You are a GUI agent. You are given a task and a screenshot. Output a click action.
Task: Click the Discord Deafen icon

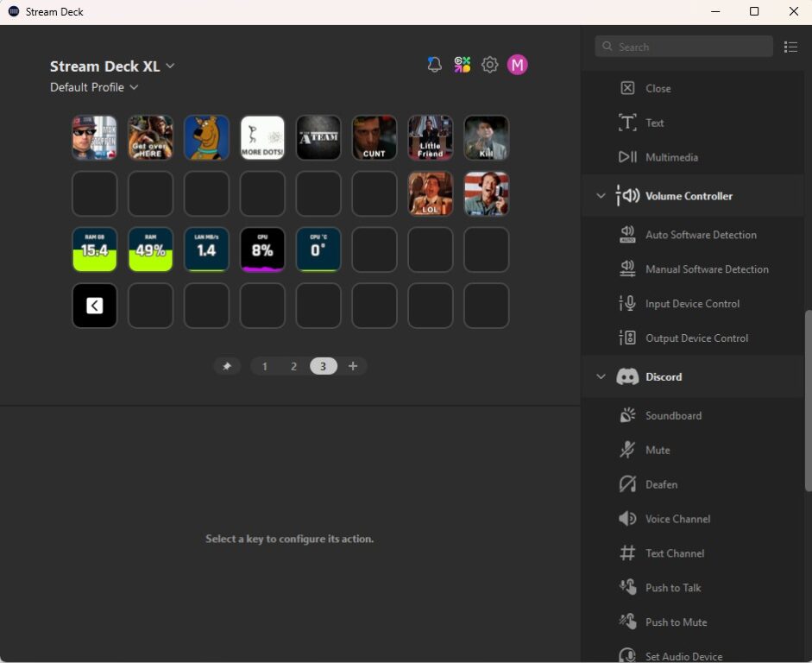click(x=627, y=484)
